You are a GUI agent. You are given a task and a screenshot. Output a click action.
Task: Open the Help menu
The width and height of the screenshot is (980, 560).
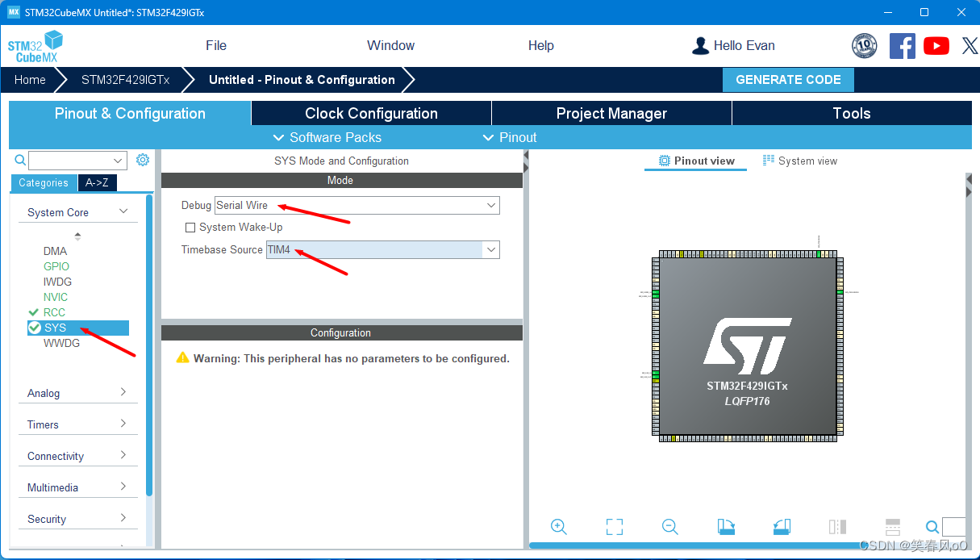[x=540, y=46]
